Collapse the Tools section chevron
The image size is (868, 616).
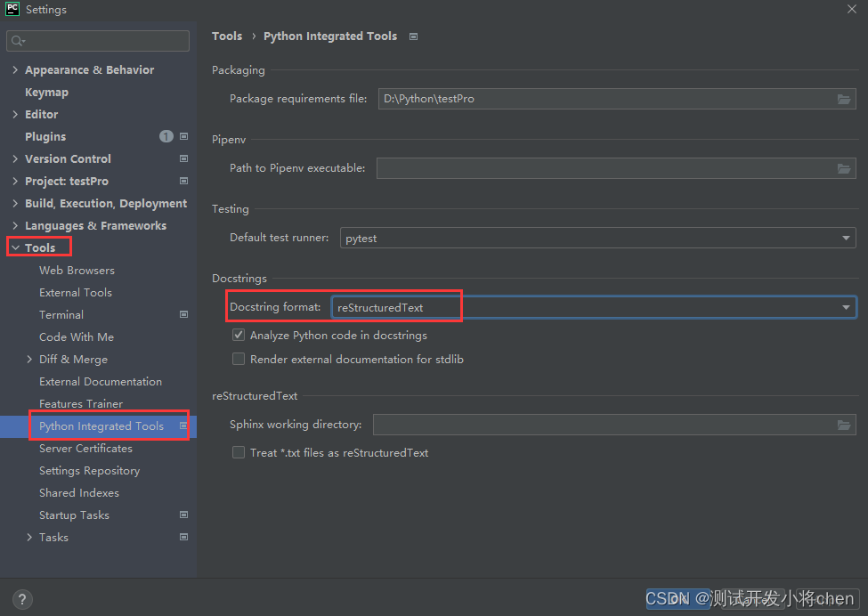[15, 248]
